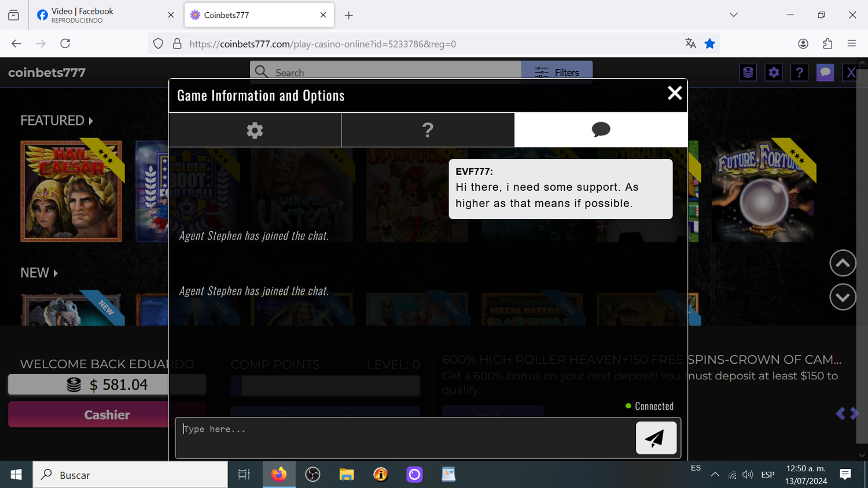Show hidden system tray icons
This screenshot has width=868, height=488.
(715, 475)
